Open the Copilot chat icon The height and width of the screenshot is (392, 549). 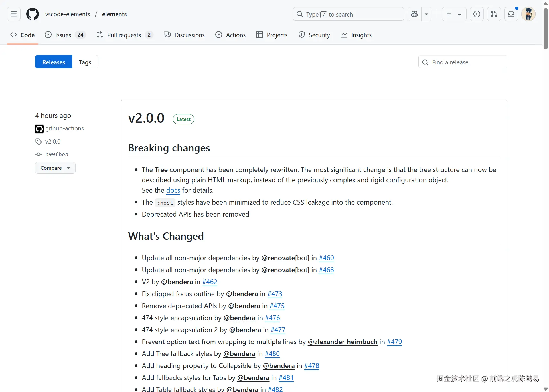(x=414, y=14)
